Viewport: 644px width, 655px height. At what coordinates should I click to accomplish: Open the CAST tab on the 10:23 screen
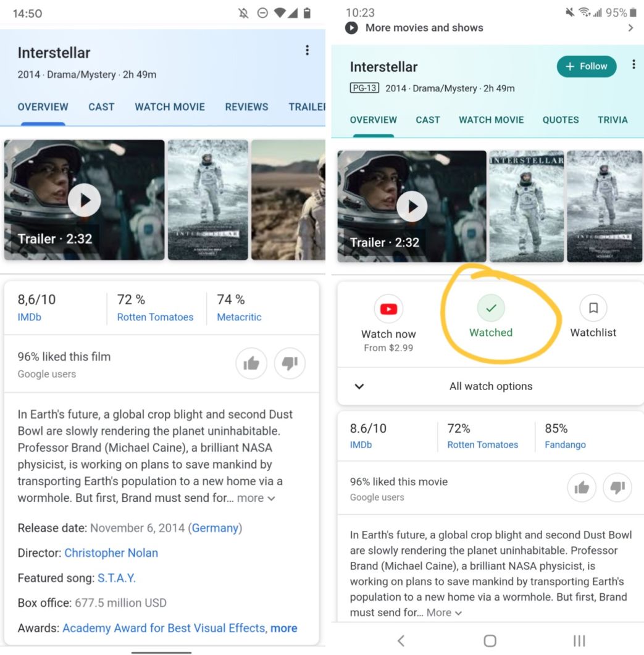(427, 120)
